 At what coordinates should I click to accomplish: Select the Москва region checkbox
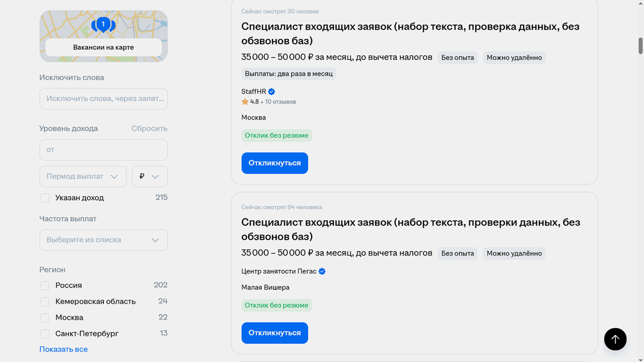[45, 318]
